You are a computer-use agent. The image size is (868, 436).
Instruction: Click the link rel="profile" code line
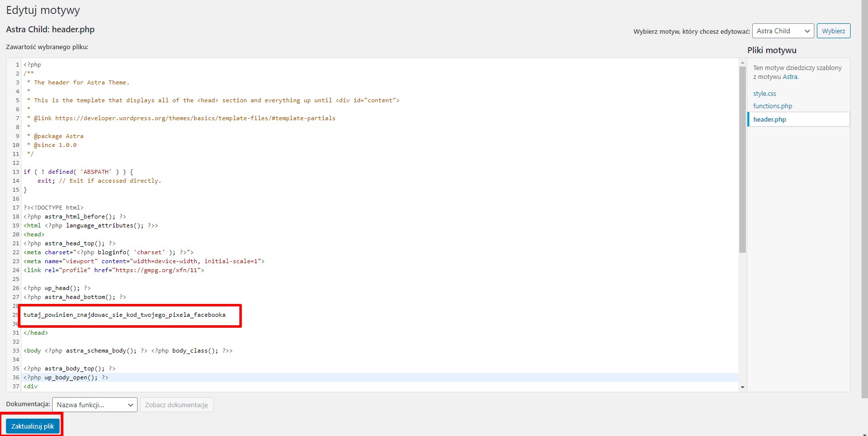click(x=114, y=270)
